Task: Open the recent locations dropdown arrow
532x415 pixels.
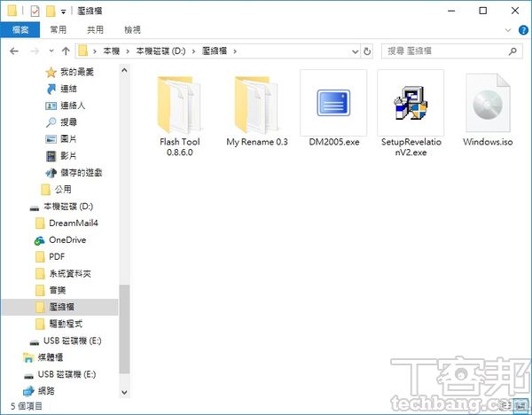Action: [51, 51]
